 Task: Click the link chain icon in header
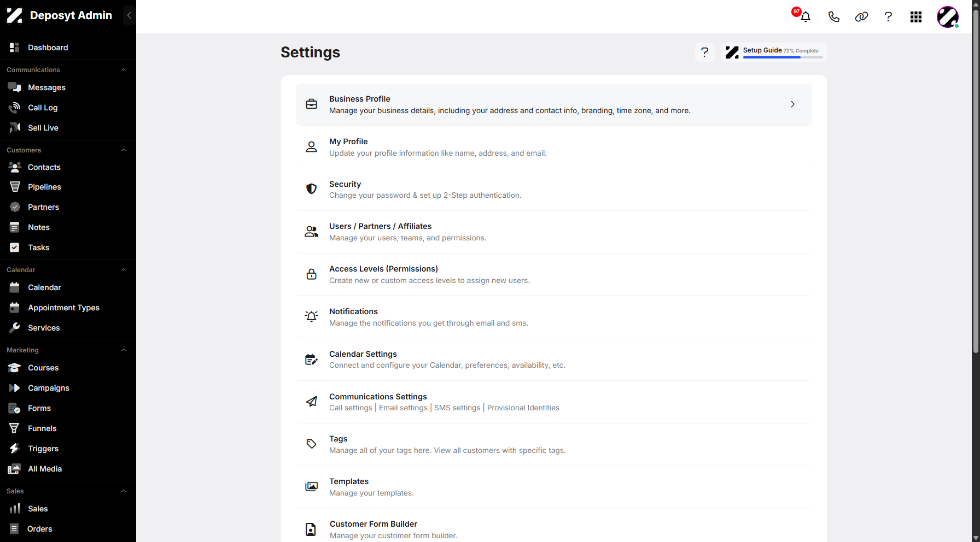pyautogui.click(x=861, y=17)
